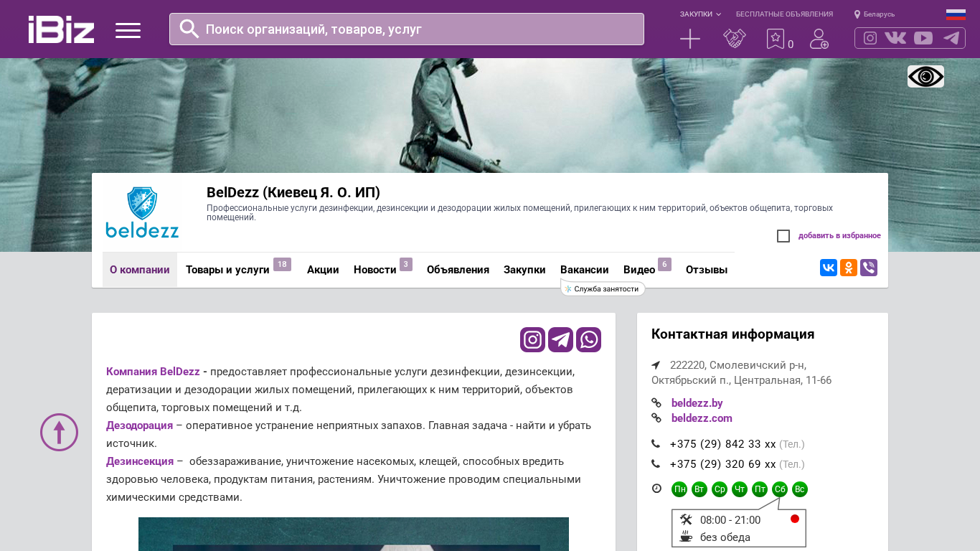Share page via VK icon

828,268
